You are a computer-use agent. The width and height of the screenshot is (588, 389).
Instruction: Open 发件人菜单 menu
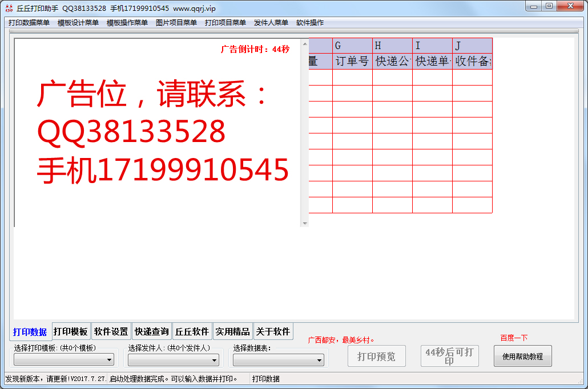click(271, 23)
